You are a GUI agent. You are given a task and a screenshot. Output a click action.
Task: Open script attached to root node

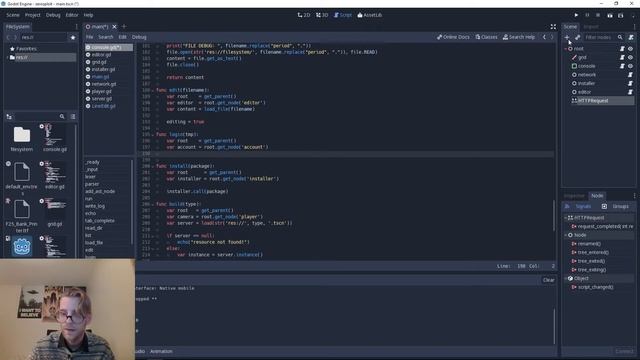(622, 49)
